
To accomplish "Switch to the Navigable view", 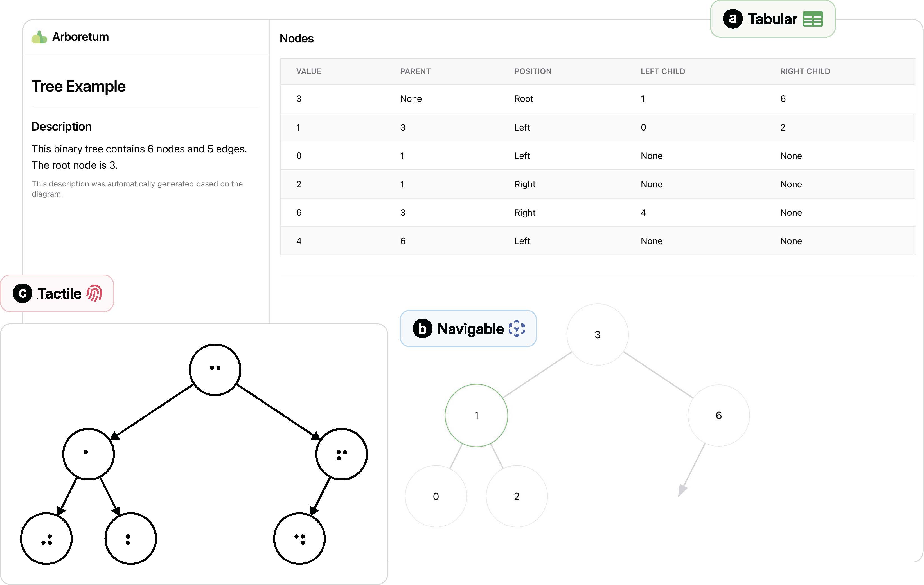I will coord(468,328).
